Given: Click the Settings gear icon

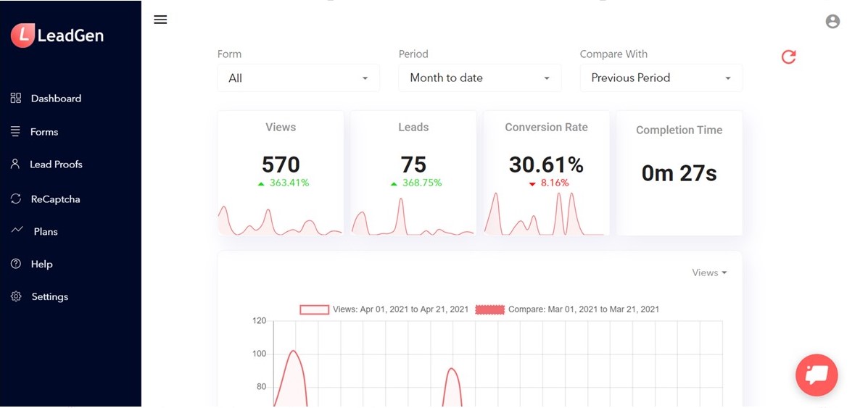Looking at the screenshot, I should point(16,296).
